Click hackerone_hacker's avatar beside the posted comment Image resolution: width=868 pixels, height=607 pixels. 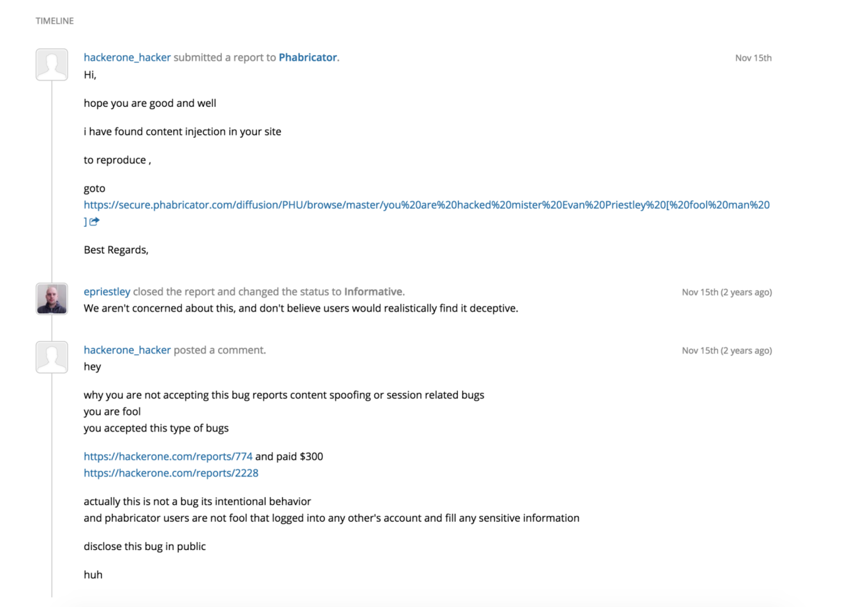pos(52,357)
